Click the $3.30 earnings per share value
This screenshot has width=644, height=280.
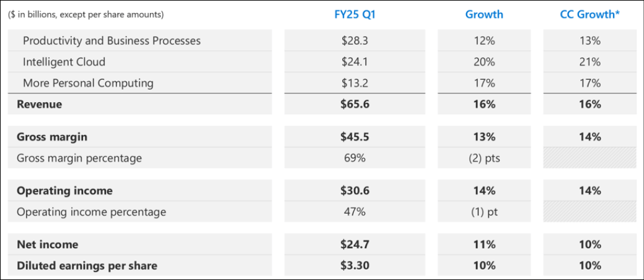coord(355,266)
